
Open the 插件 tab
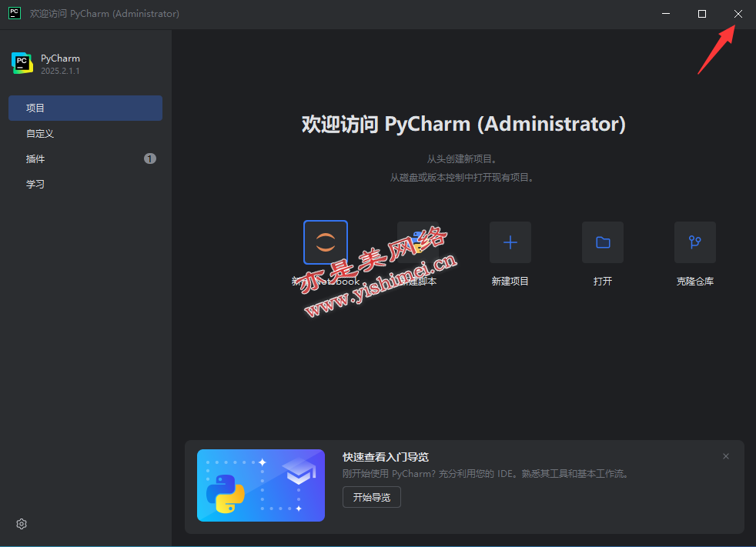pyautogui.click(x=85, y=158)
